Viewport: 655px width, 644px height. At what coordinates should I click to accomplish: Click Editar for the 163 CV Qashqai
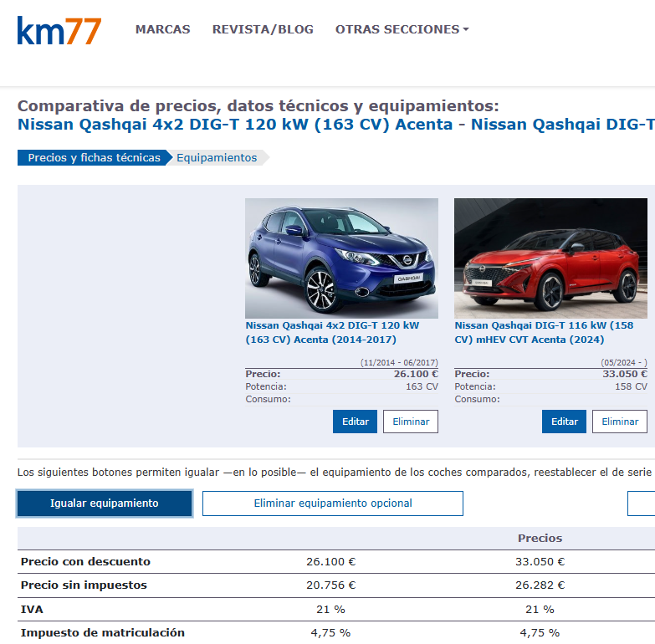[x=355, y=422]
